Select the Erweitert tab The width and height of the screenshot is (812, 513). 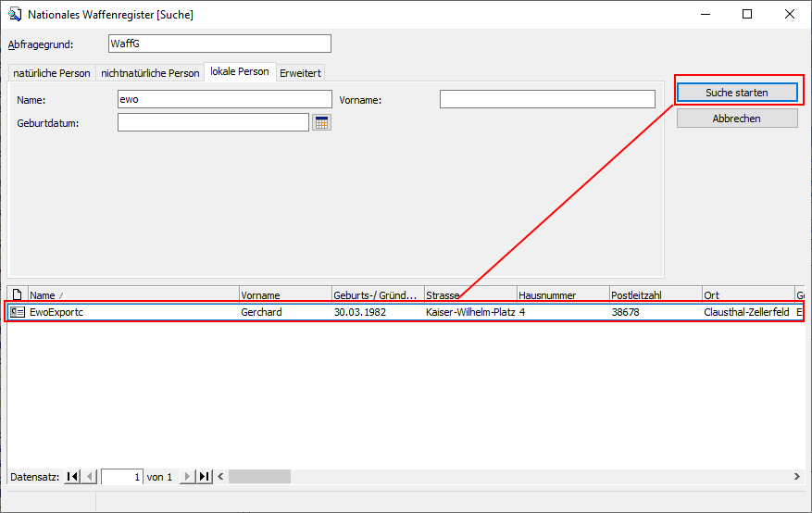pos(300,73)
